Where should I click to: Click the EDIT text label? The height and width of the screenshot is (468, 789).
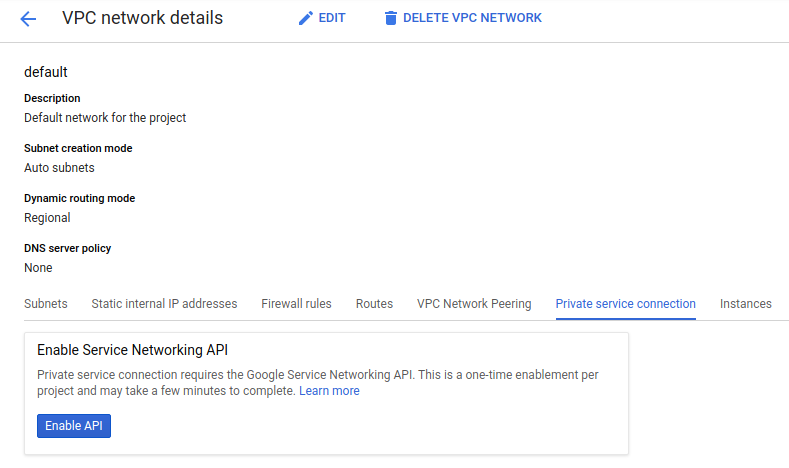[332, 18]
